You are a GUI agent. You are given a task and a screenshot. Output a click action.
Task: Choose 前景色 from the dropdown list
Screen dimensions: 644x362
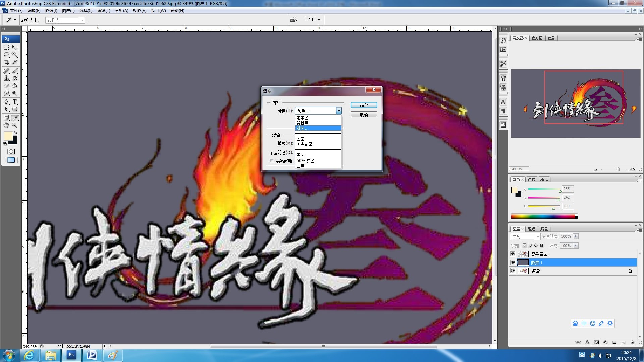pos(302,118)
